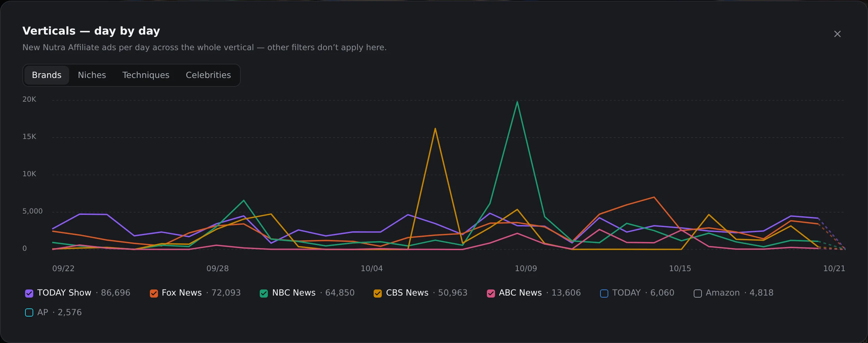Click the '09/28' x-axis date label
Viewport: 868px width, 343px height.
pyautogui.click(x=217, y=268)
